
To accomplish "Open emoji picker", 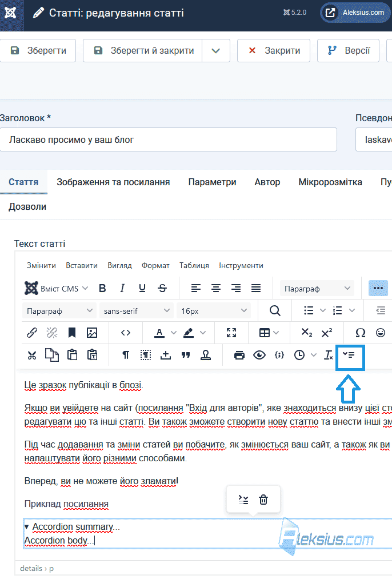I will [x=381, y=333].
